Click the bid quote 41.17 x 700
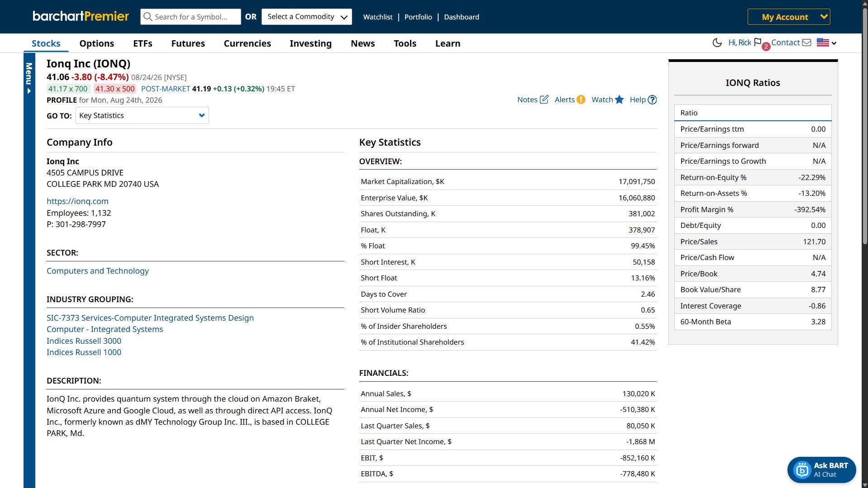The image size is (868, 488). tap(68, 89)
